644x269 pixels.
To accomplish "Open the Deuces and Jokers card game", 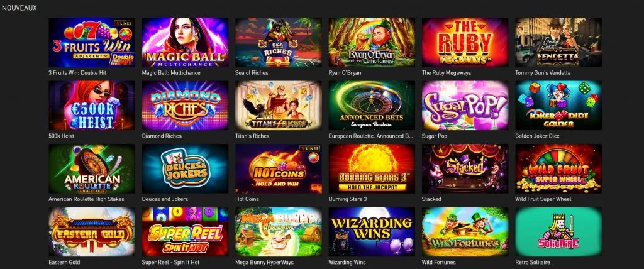I will point(185,168).
